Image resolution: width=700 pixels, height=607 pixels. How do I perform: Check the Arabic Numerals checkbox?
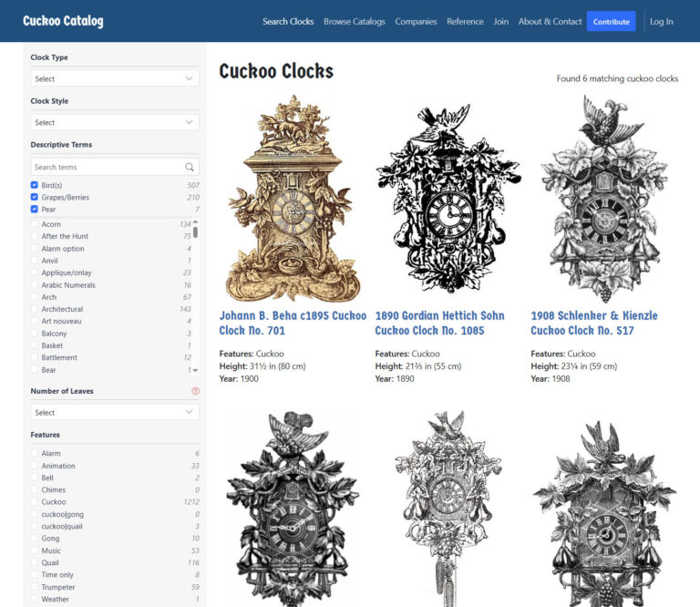point(35,284)
